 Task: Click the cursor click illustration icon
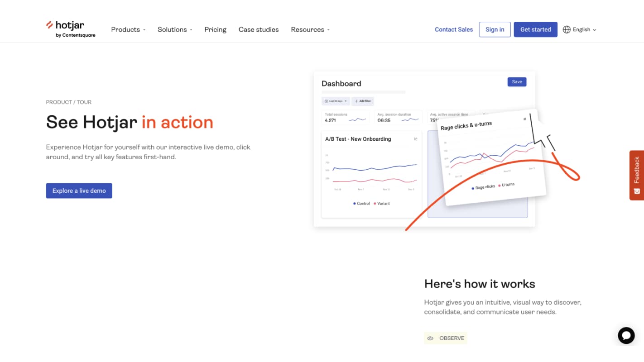[x=542, y=133]
